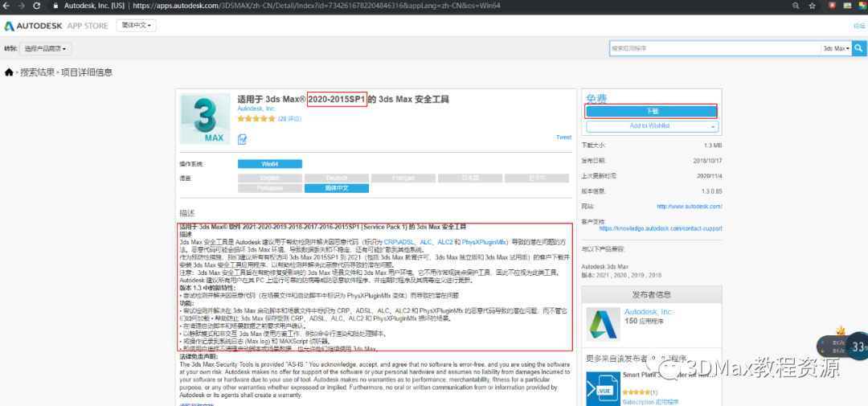
Task: Click the write-review notepad icon
Action: [242, 139]
